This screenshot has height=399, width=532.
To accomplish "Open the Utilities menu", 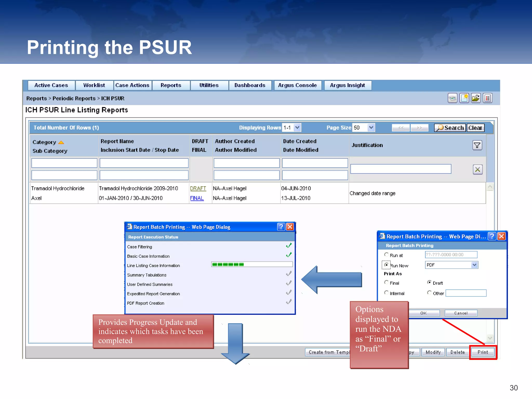I will (209, 85).
